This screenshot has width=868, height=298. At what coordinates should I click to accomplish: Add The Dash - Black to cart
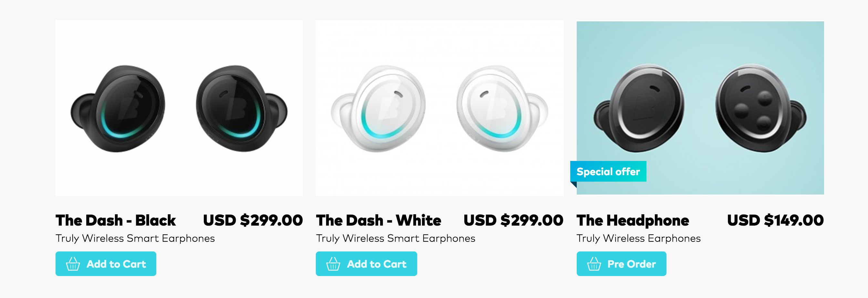[x=106, y=264]
